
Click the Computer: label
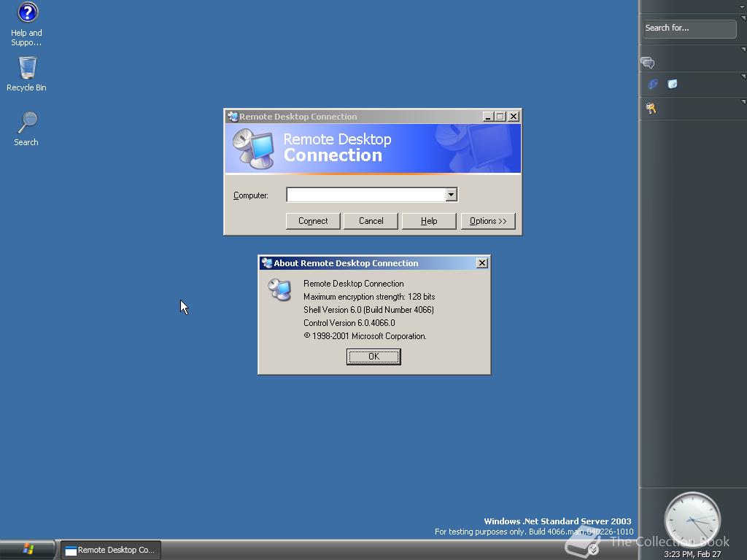(251, 195)
